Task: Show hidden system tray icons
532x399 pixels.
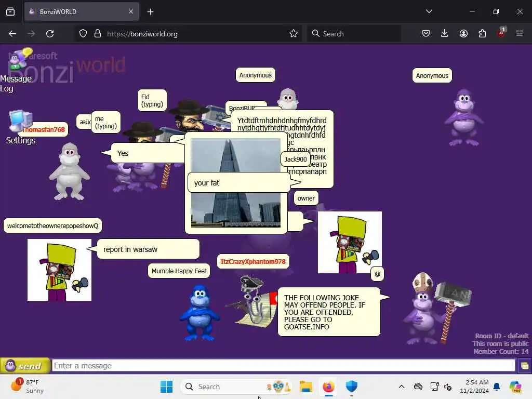Action: [x=402, y=387]
